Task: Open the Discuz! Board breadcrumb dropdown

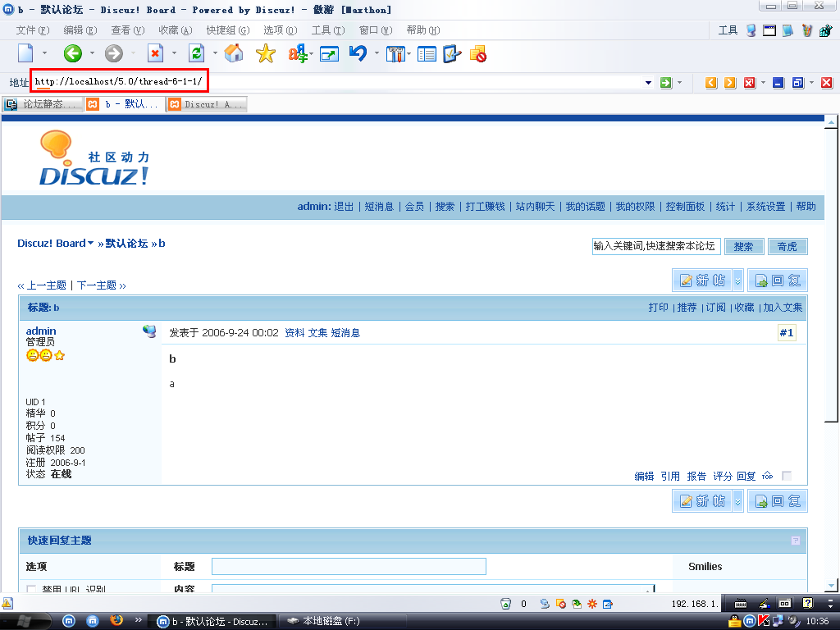Action: 90,243
